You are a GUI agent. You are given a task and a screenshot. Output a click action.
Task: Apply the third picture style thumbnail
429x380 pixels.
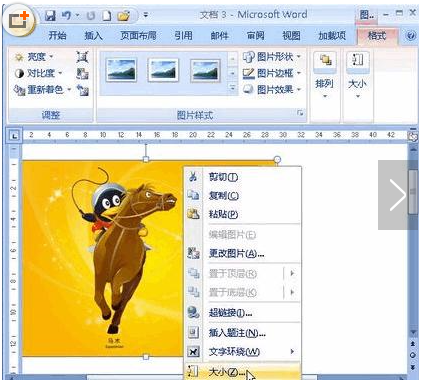click(x=205, y=70)
